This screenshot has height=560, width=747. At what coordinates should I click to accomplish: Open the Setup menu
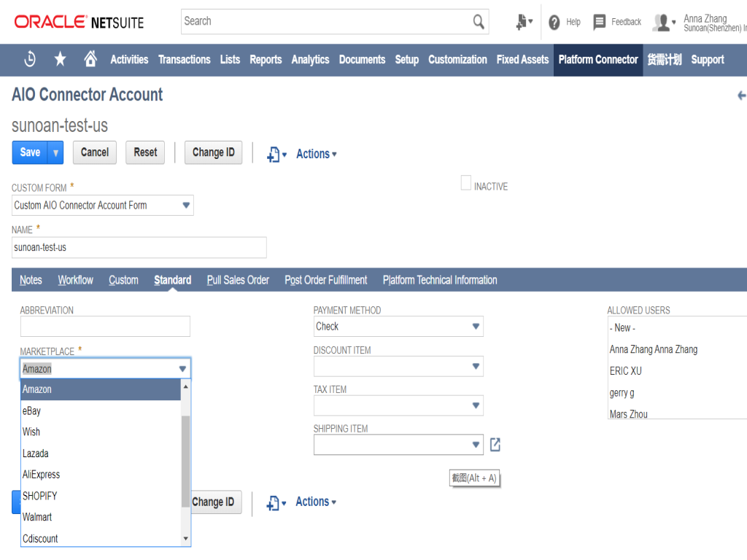coord(407,60)
